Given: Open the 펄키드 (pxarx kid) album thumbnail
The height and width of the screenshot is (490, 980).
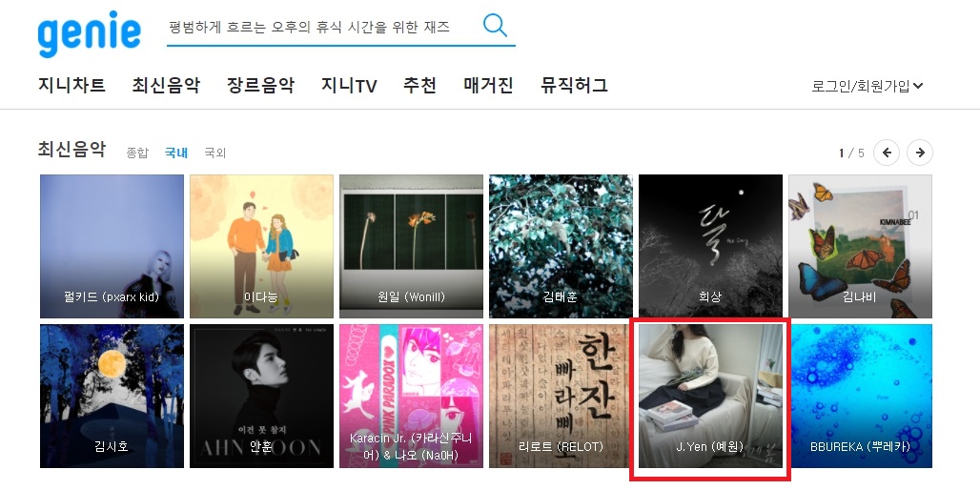Looking at the screenshot, I should 112,246.
